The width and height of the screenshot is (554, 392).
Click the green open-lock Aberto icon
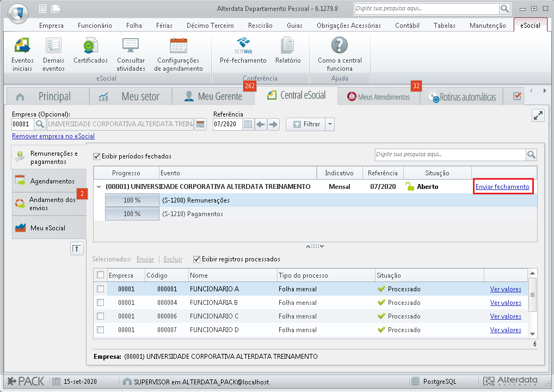pyautogui.click(x=410, y=186)
